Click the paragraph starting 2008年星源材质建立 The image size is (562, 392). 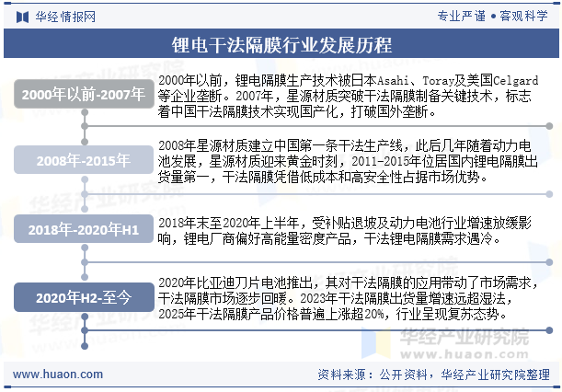point(348,161)
